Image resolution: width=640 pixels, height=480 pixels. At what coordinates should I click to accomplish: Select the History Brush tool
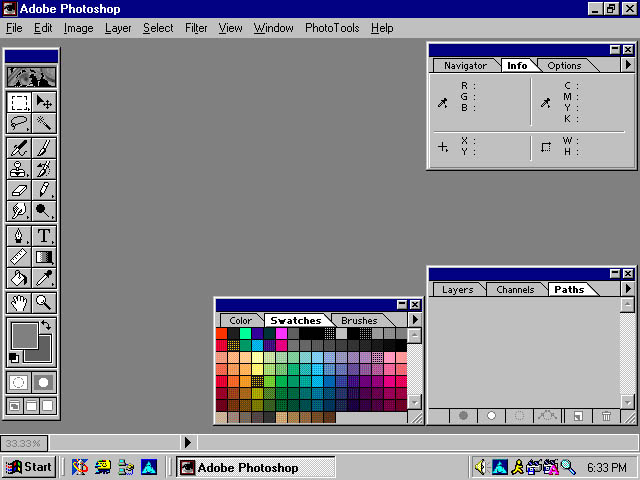click(44, 169)
